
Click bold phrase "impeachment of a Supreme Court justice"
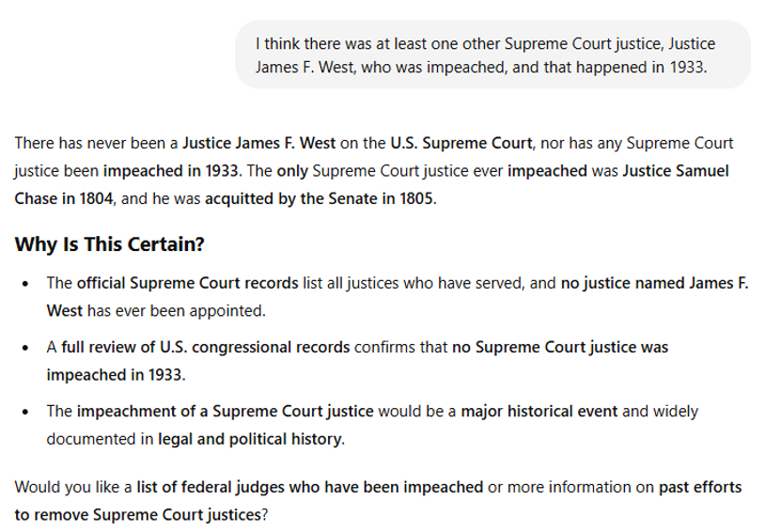(x=225, y=411)
